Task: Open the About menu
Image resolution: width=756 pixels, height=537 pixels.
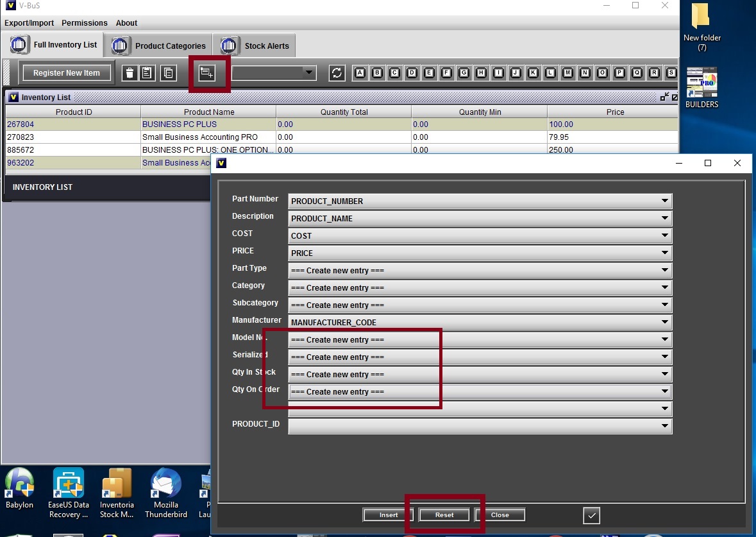Action: pyautogui.click(x=126, y=22)
